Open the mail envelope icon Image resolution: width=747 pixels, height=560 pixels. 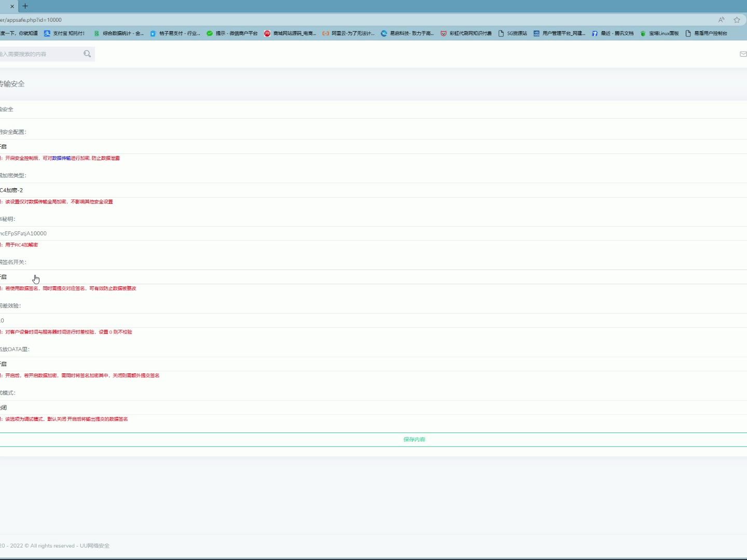743,54
